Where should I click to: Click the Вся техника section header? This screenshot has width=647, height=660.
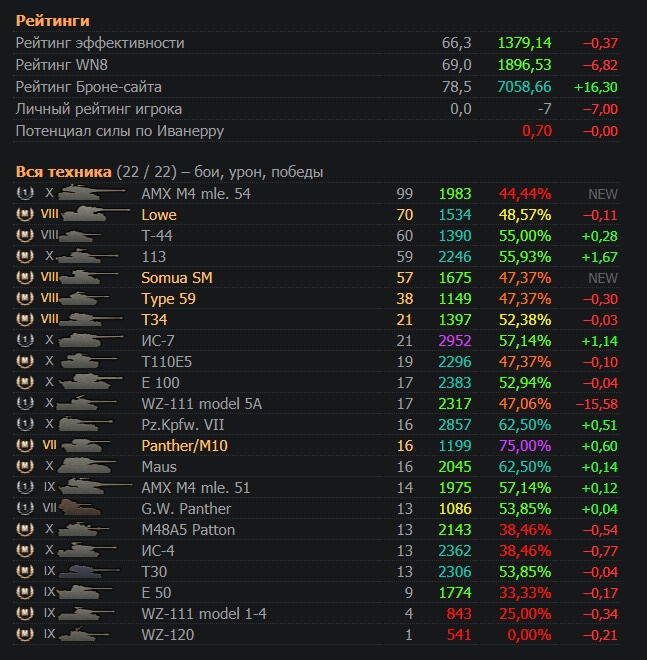[x=63, y=172]
